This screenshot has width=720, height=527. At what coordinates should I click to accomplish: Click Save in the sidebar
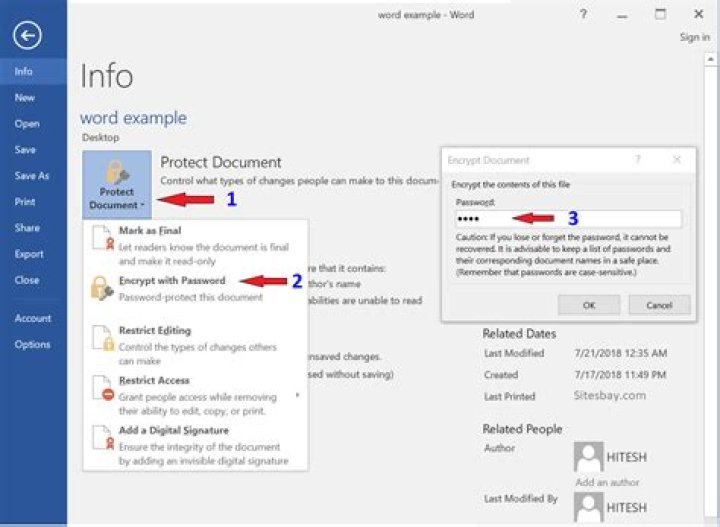34,150
